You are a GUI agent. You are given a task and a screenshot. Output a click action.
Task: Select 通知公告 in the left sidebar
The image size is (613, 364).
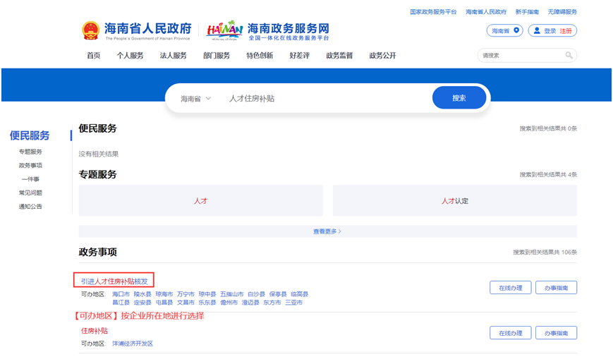click(x=30, y=207)
